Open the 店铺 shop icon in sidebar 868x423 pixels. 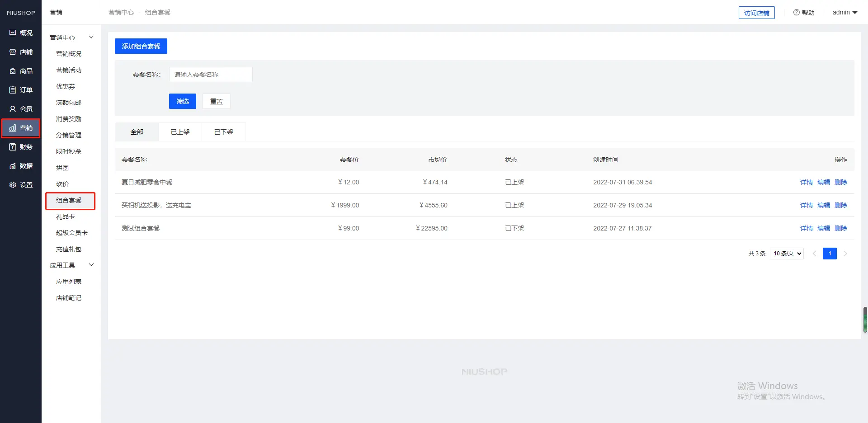(x=13, y=52)
